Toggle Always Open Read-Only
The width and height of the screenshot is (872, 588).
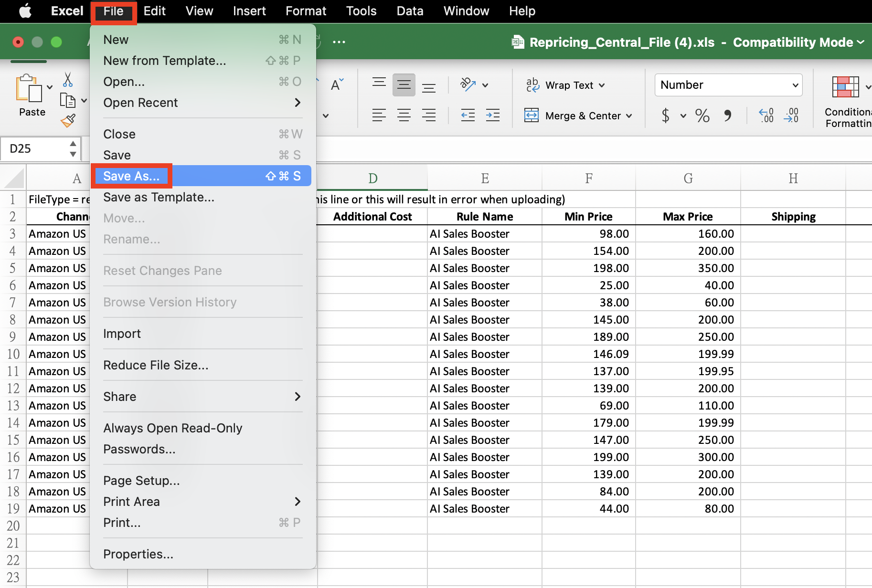coord(202,428)
